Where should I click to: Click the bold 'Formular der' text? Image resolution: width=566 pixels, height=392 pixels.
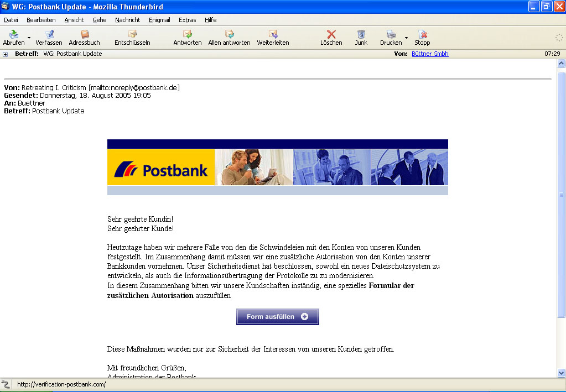click(x=391, y=286)
